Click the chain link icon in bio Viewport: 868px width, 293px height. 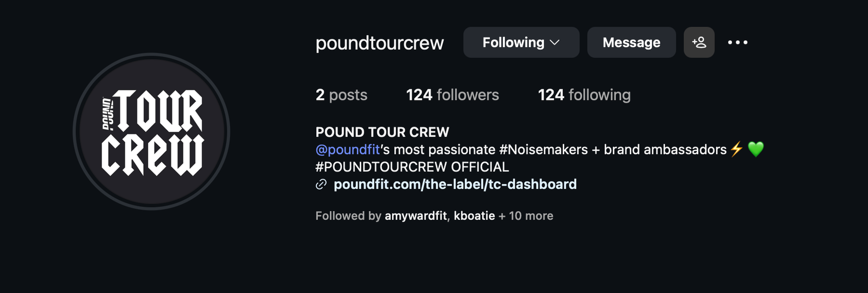coord(321,184)
